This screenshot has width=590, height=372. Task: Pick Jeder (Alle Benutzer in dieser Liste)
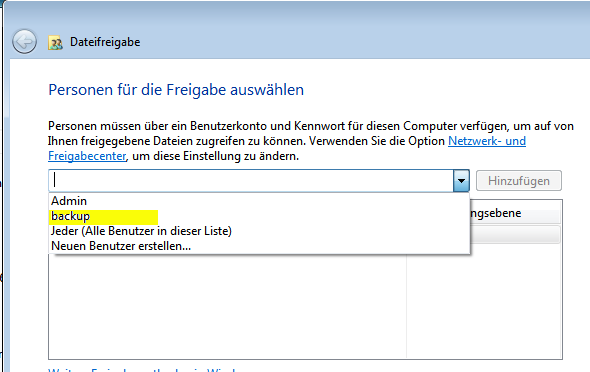tap(141, 231)
